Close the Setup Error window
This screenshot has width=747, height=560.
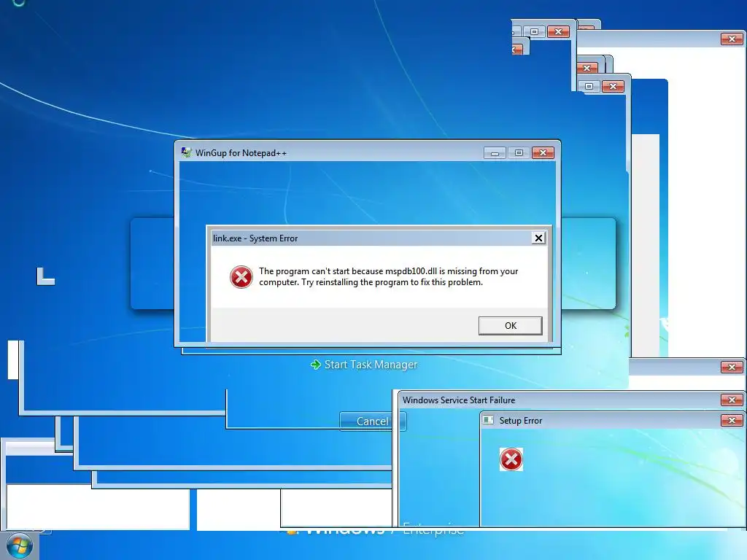click(x=732, y=421)
